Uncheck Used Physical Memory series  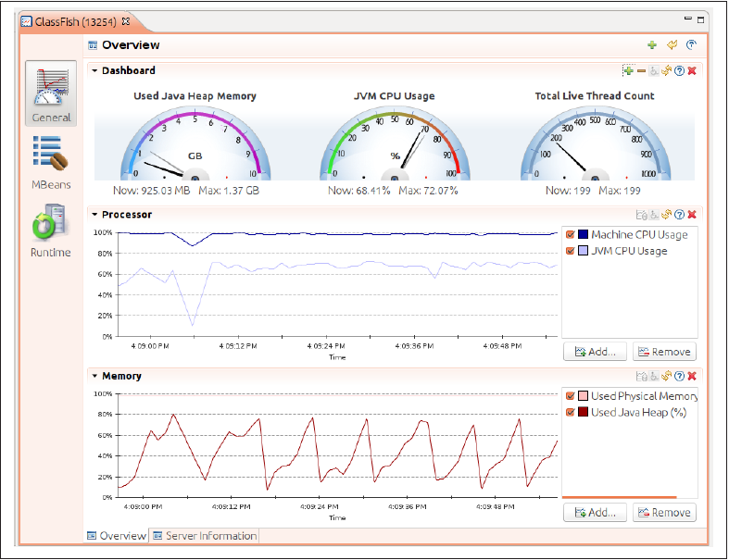point(570,396)
